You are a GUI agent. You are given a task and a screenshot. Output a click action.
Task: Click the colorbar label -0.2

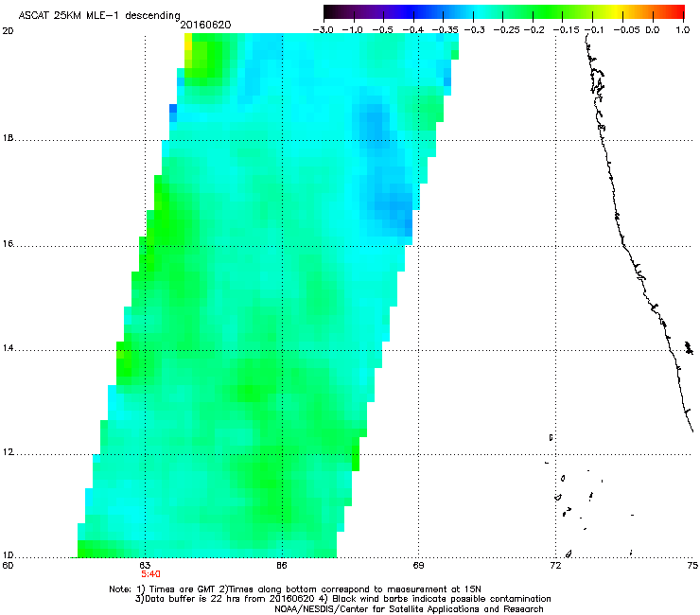534,30
